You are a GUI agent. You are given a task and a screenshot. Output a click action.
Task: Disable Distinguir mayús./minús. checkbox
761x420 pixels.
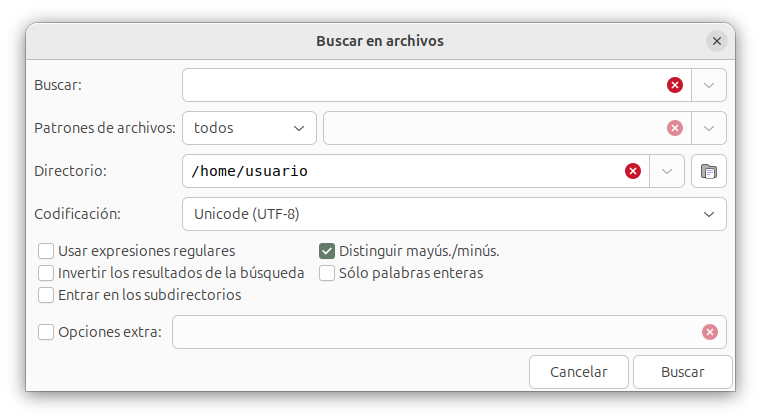click(327, 251)
